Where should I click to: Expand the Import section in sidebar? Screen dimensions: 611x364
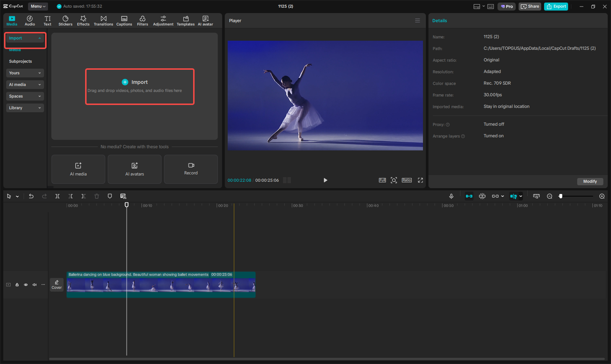point(25,38)
